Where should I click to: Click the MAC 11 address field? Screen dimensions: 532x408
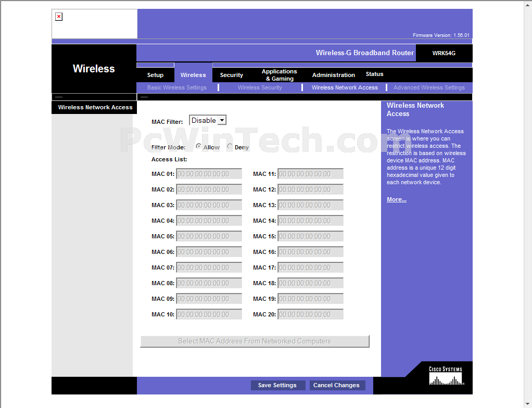pyautogui.click(x=310, y=174)
